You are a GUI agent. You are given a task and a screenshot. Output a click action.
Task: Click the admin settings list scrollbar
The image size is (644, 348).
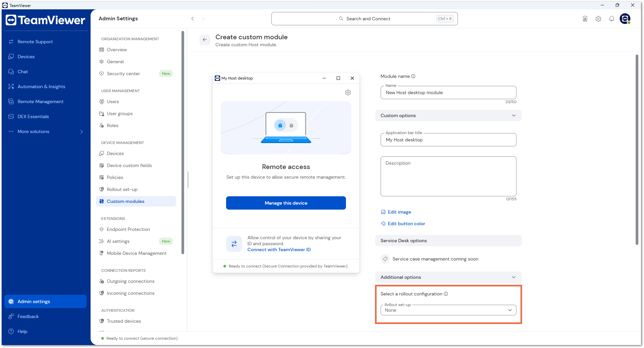coord(182,142)
